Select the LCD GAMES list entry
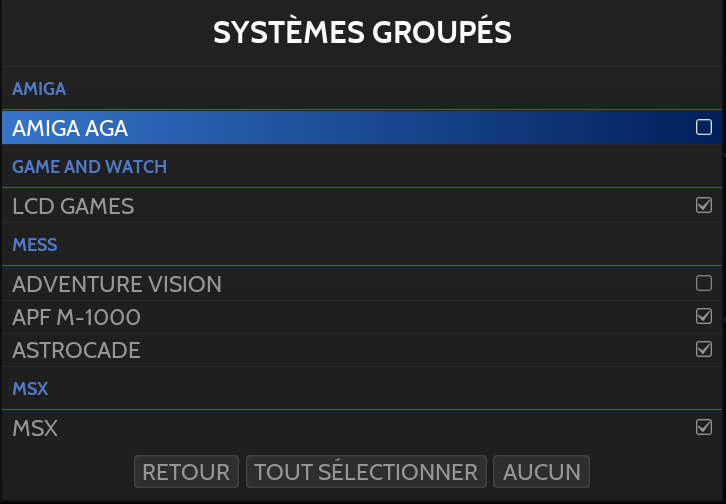The height and width of the screenshot is (504, 726). [x=73, y=206]
